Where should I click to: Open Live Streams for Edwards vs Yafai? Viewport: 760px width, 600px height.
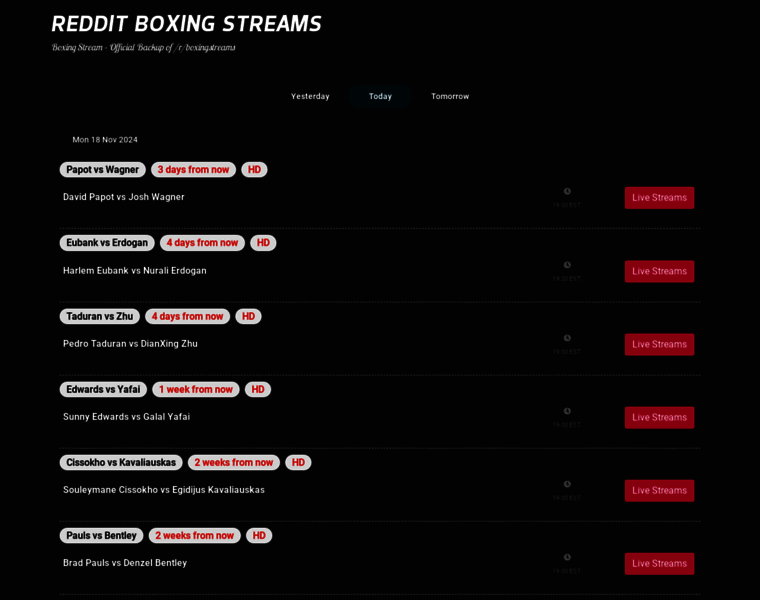coord(659,418)
